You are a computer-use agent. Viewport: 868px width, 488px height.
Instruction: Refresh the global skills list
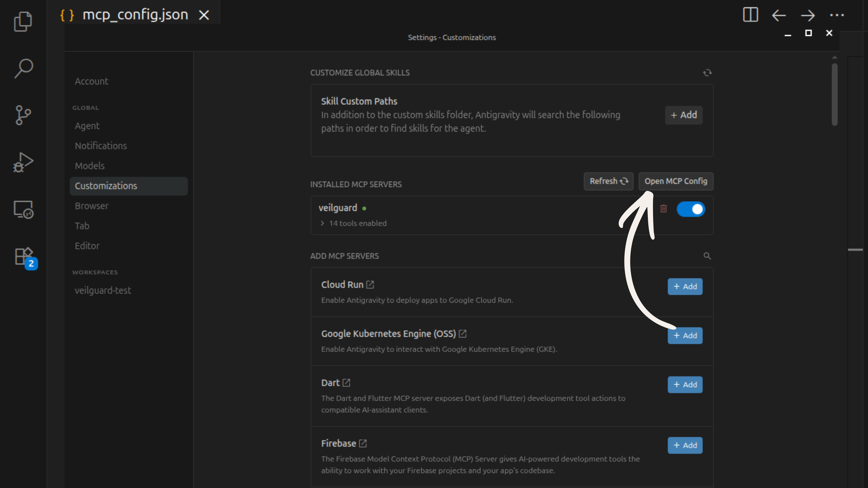pos(707,73)
